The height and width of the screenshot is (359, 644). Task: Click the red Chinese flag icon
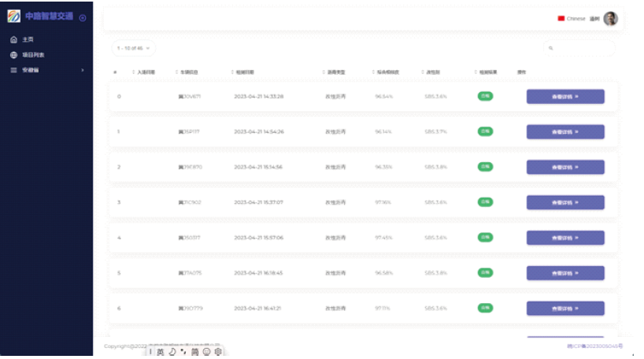(x=561, y=19)
